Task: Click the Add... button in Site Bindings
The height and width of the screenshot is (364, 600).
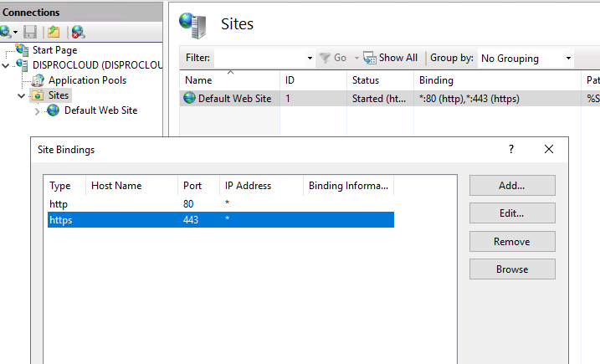Action: pos(511,185)
